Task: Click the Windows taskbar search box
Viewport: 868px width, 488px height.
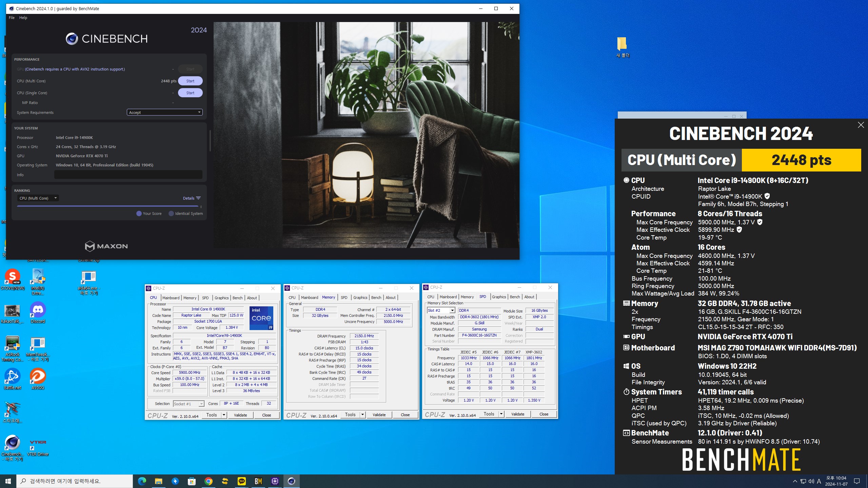Action: 75,481
